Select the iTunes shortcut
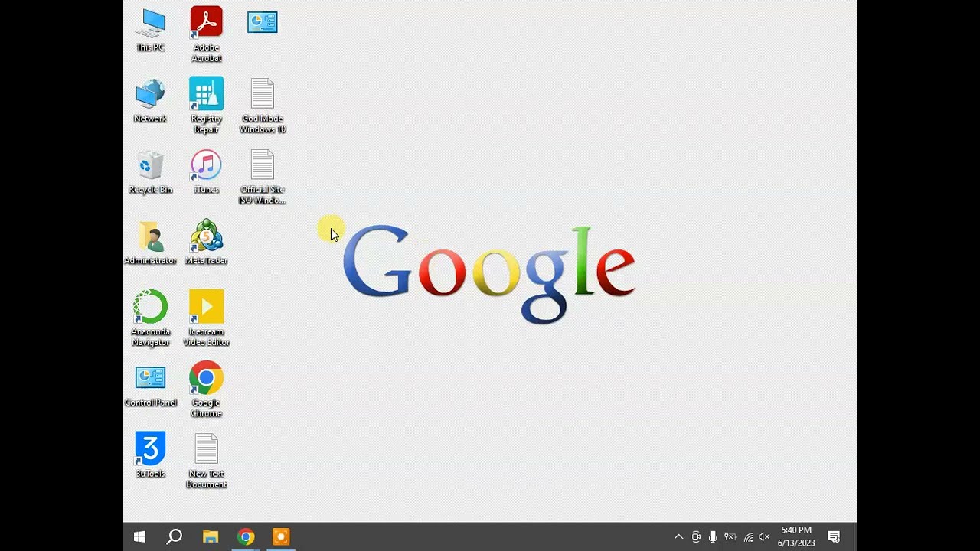The height and width of the screenshot is (551, 980). coord(207,172)
